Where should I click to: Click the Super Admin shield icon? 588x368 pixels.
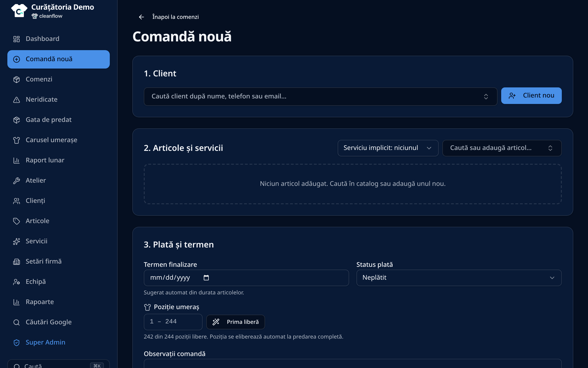[16, 342]
